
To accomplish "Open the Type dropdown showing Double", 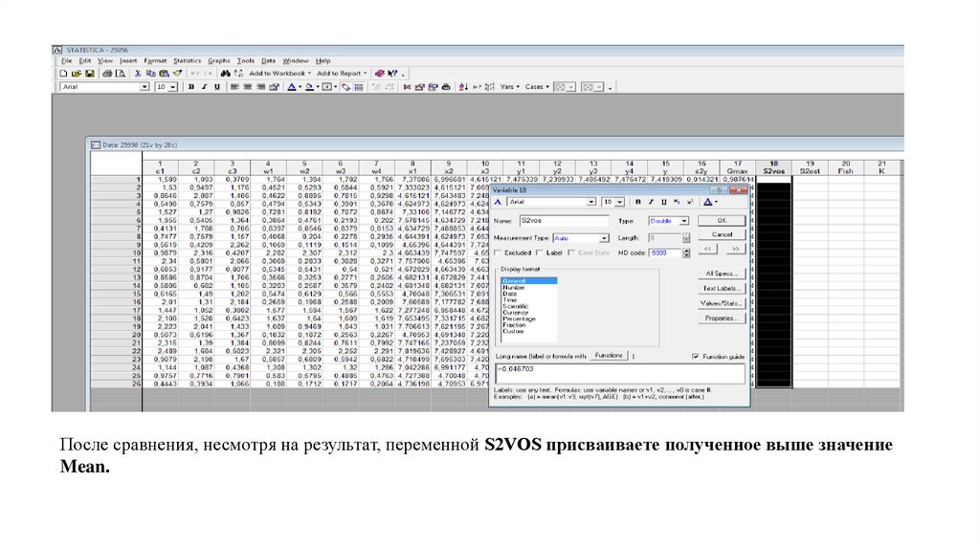I will (x=683, y=220).
